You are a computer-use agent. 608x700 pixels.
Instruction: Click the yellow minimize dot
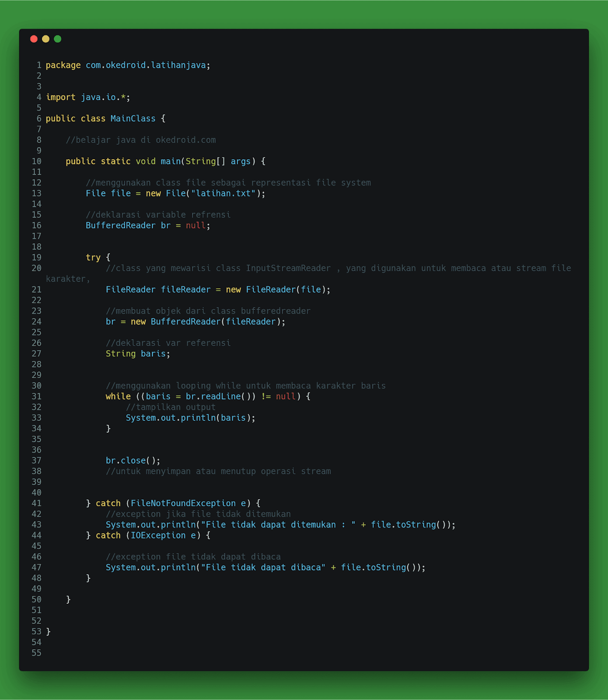click(45, 39)
